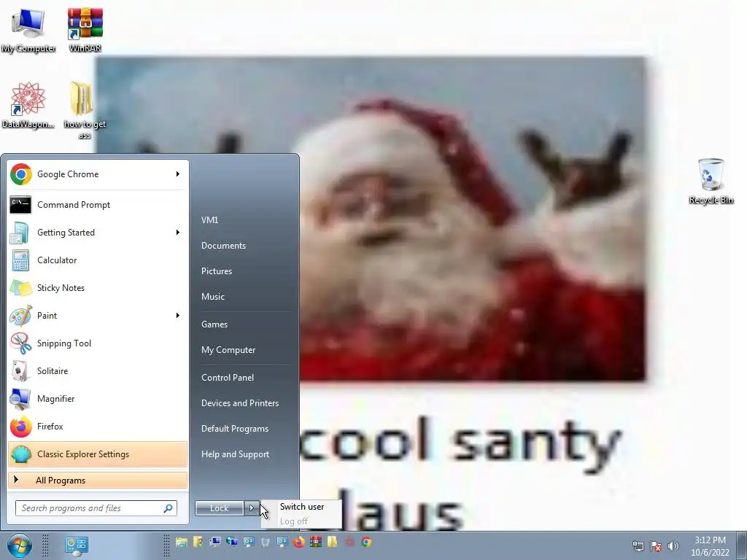Launch Solitaire from the Start menu
The width and height of the screenshot is (747, 560).
coord(98,371)
